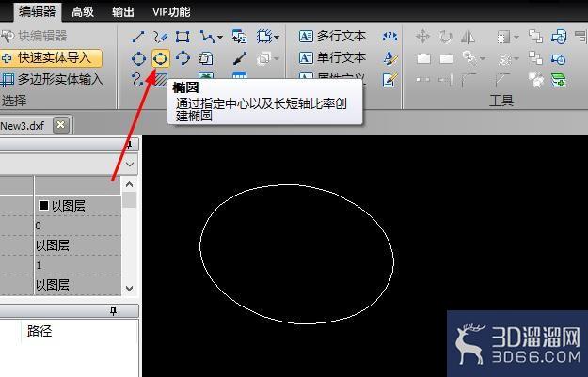The height and width of the screenshot is (377, 588).
Task: Click the properties list scroll up arrow
Action: click(130, 184)
